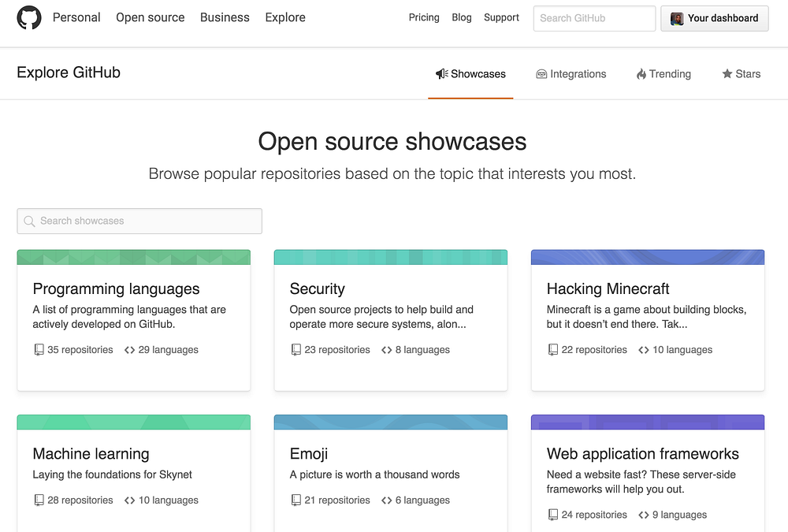Go to the Business navigation item

coord(225,17)
